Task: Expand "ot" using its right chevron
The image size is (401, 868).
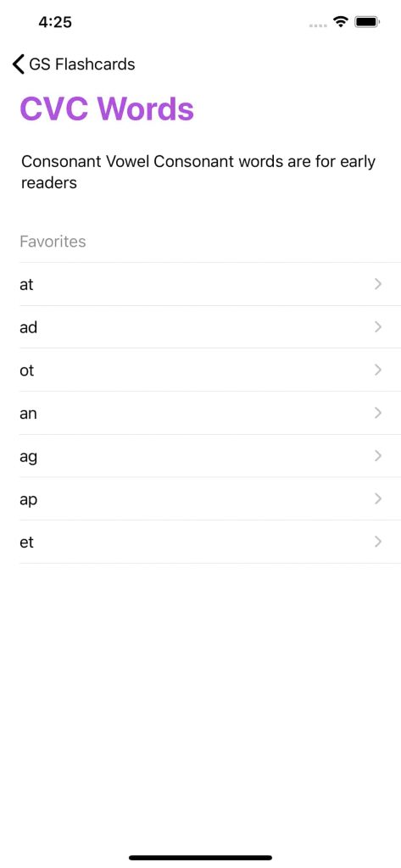Action: coord(378,370)
